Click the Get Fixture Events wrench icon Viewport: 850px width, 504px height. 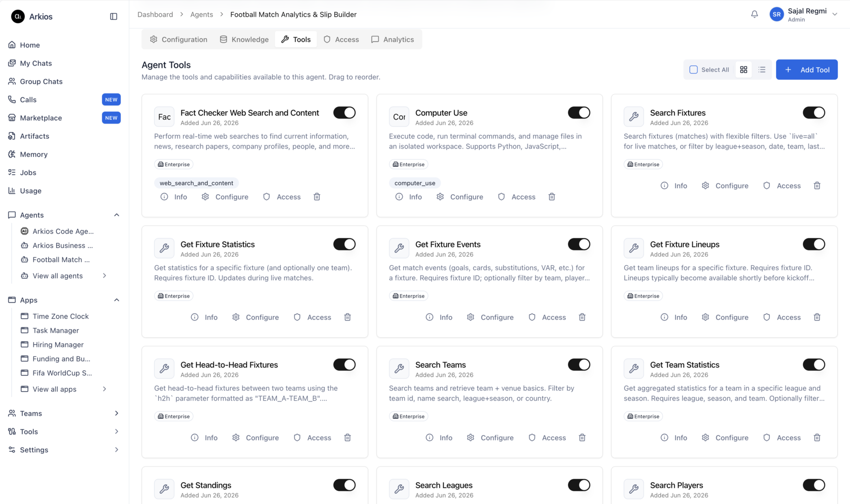point(399,248)
